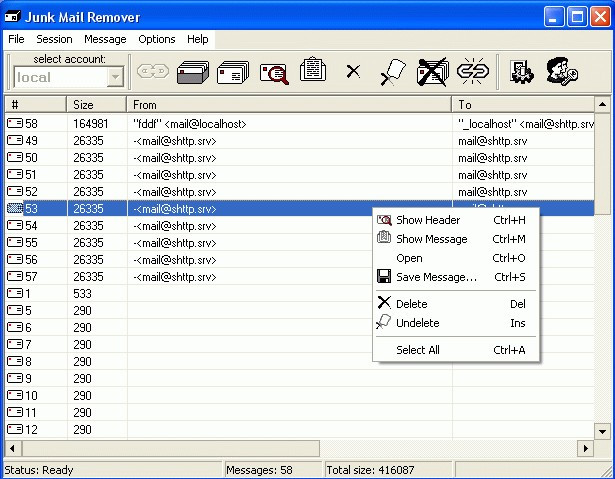This screenshot has width=615, height=479.
Task: Click Total size: 416087 in status bar
Action: 370,470
